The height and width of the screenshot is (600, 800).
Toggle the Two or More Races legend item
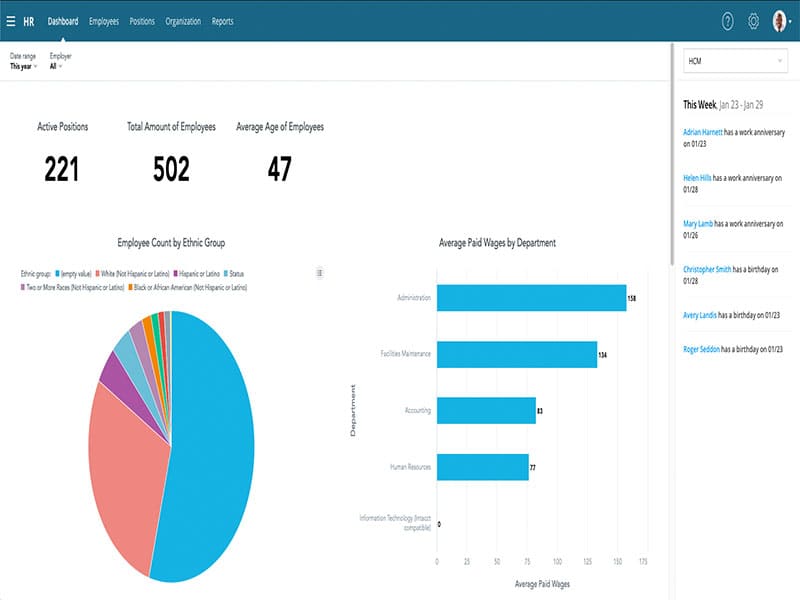coord(74,287)
